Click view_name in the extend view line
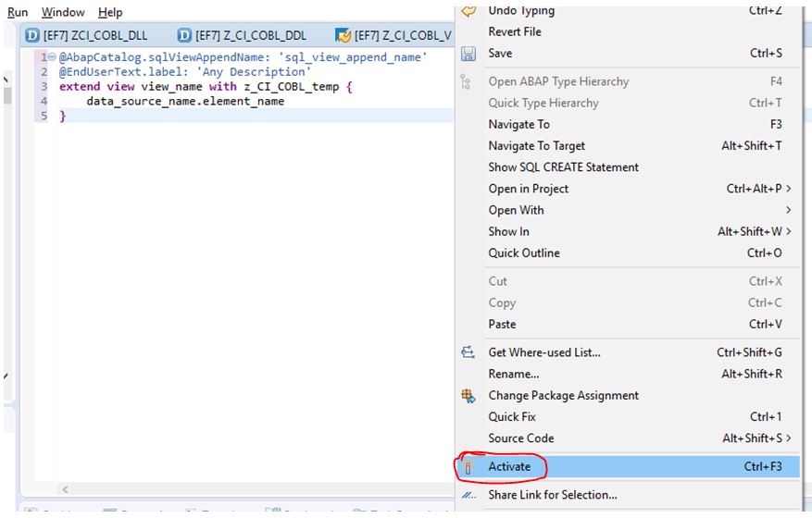 coord(172,87)
